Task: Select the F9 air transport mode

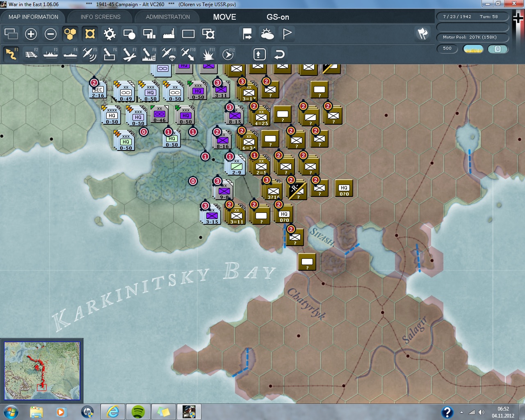Action: point(169,54)
